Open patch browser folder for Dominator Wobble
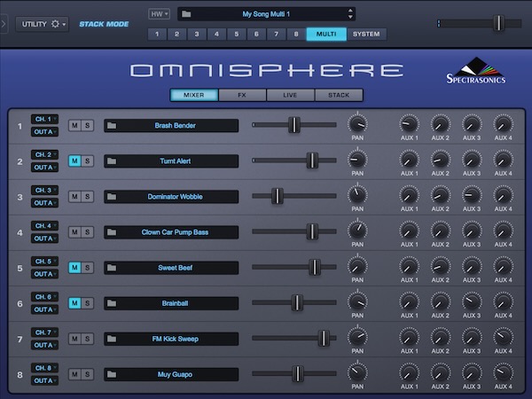The height and width of the screenshot is (399, 532). (x=112, y=197)
